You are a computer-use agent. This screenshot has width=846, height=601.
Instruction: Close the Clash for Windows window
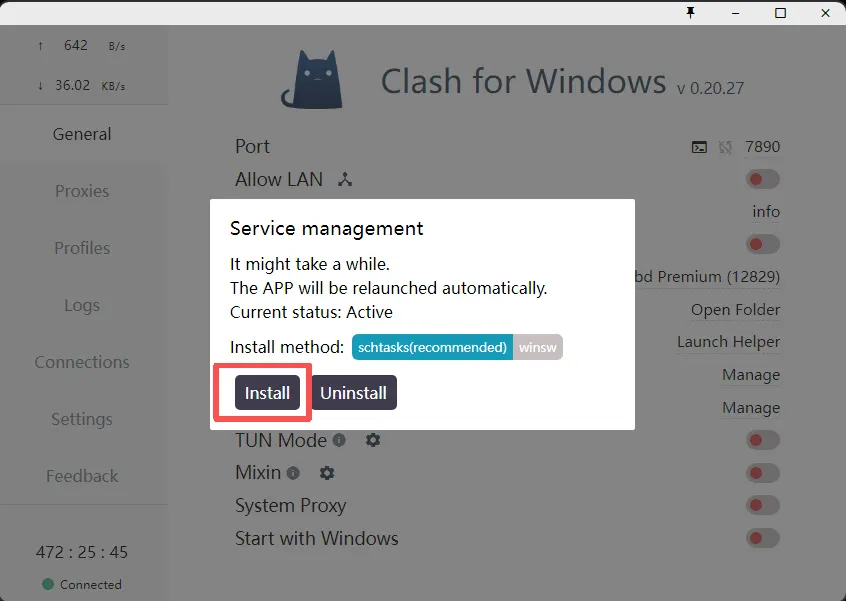pos(825,13)
